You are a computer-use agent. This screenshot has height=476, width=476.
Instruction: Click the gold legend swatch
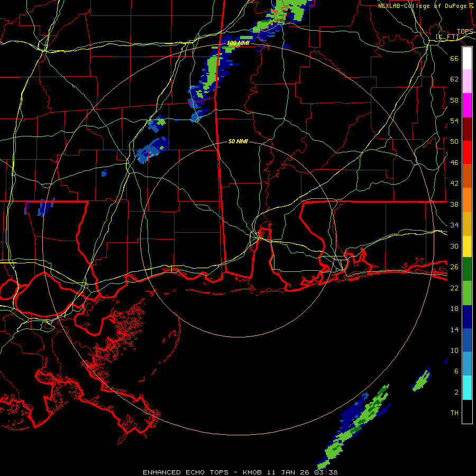pyautogui.click(x=467, y=224)
